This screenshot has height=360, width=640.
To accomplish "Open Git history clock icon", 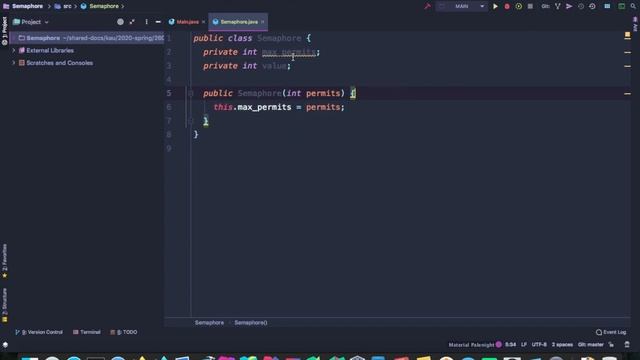I will (x=581, y=6).
